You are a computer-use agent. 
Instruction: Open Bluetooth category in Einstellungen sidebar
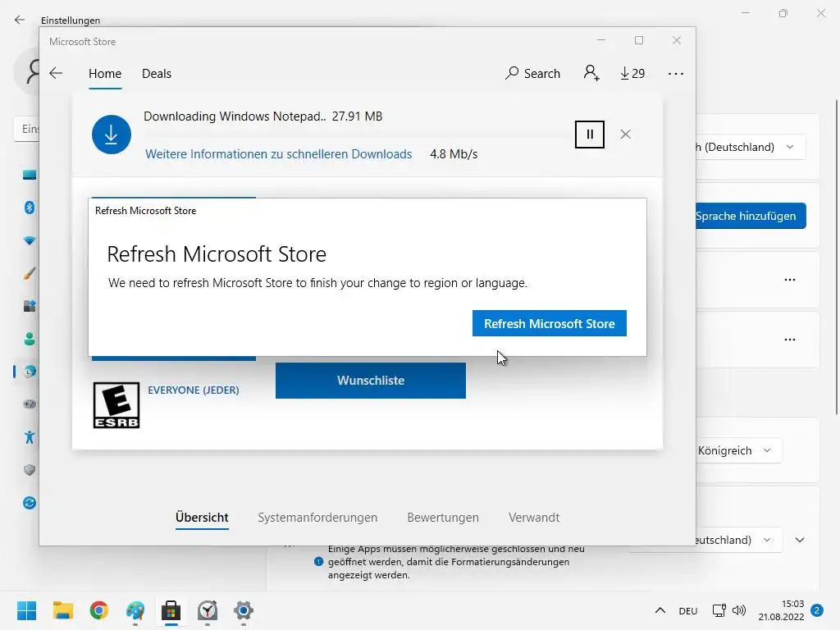(30, 208)
